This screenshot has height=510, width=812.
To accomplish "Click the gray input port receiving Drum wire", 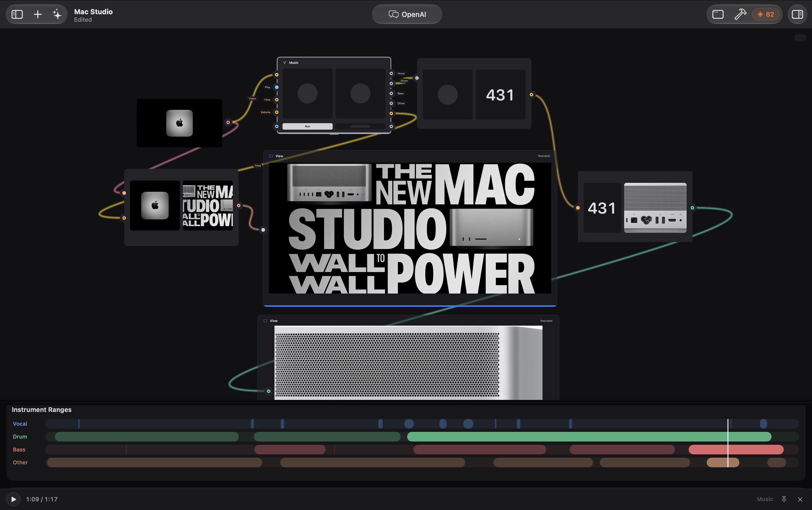I will click(x=417, y=78).
